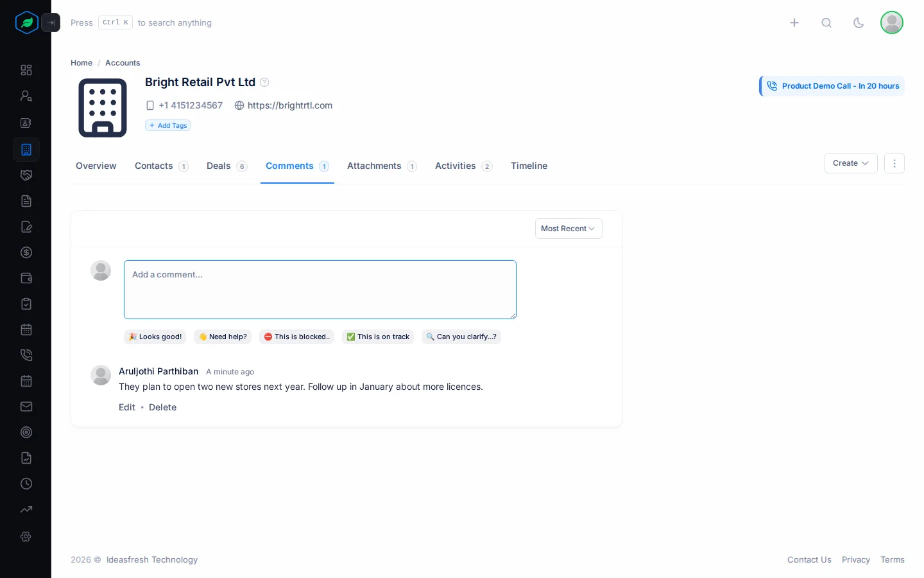Open the dollar coin sidebar icon

pyautogui.click(x=26, y=252)
